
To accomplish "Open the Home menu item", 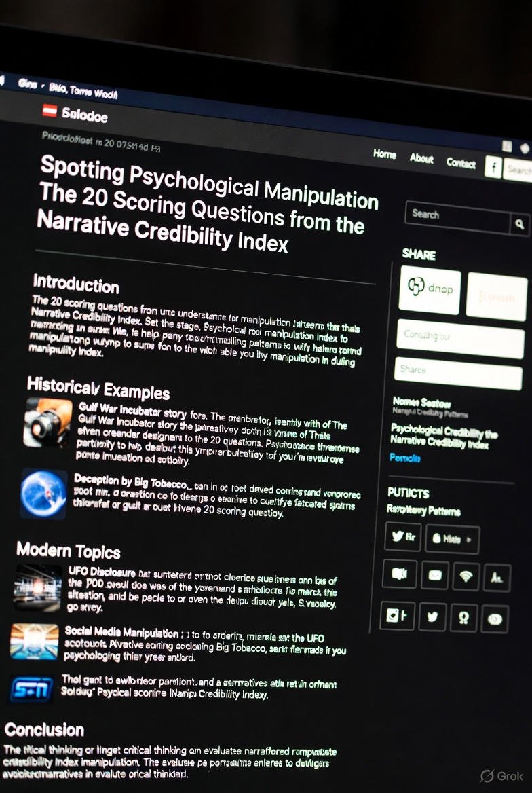I will click(x=384, y=154).
